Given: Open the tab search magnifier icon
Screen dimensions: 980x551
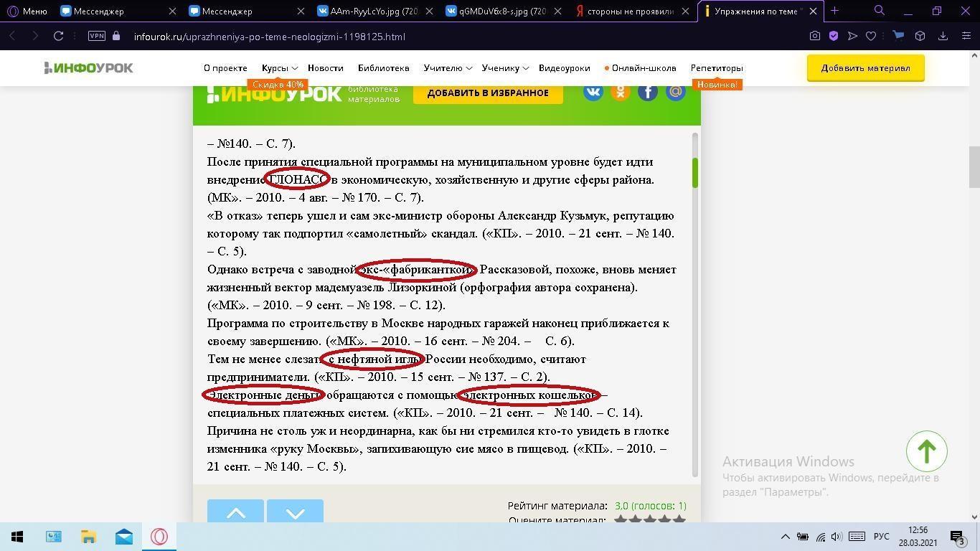Looking at the screenshot, I should [x=879, y=10].
